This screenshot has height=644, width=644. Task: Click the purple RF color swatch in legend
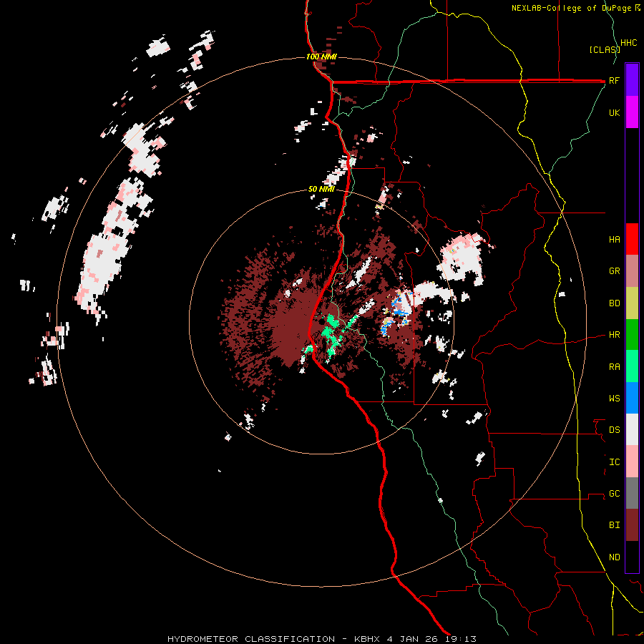click(632, 80)
